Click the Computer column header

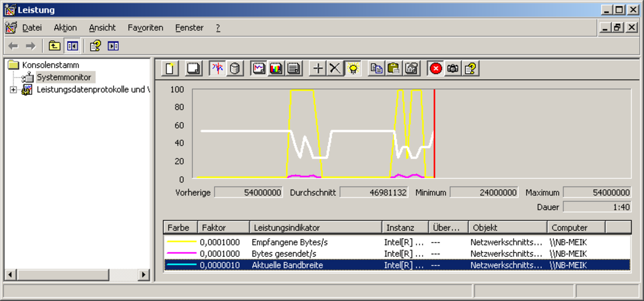click(576, 228)
